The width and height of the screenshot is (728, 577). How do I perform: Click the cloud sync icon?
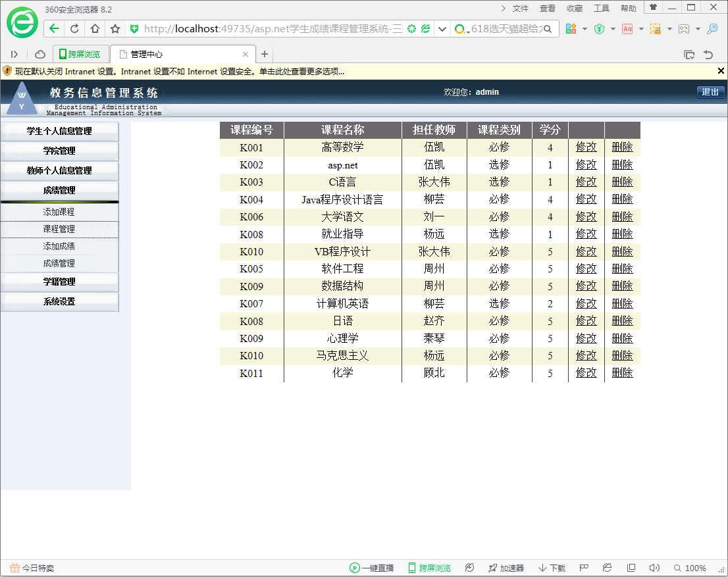40,55
